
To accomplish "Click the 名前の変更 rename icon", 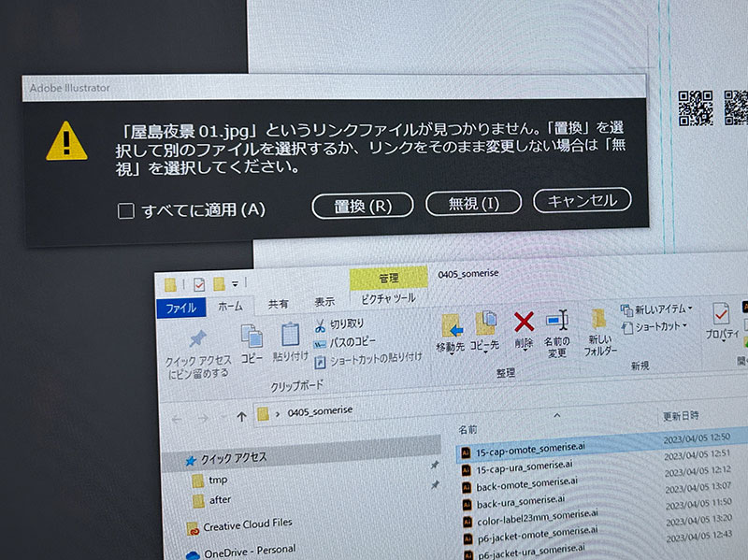I will [x=556, y=320].
